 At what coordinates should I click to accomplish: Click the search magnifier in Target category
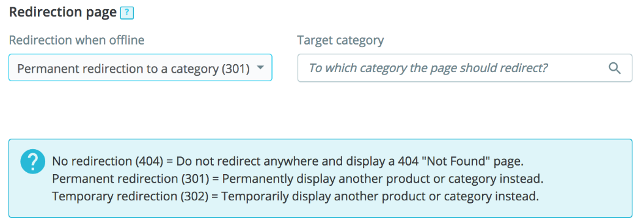615,68
